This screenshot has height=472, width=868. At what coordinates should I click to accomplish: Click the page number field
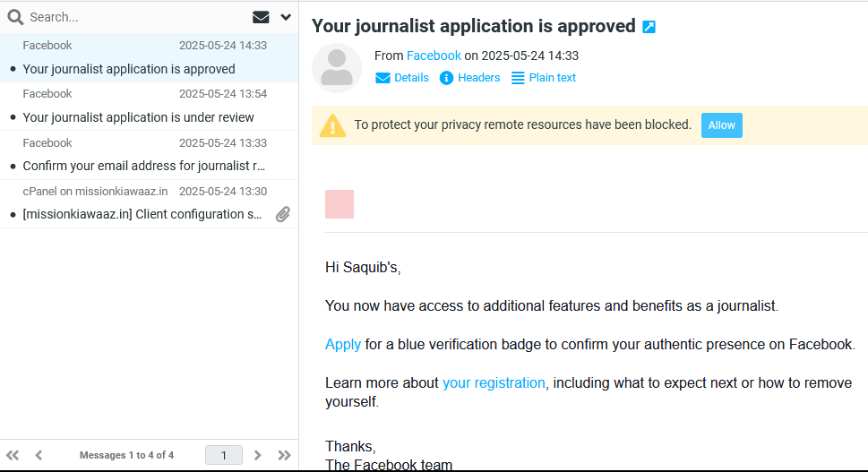click(x=224, y=455)
